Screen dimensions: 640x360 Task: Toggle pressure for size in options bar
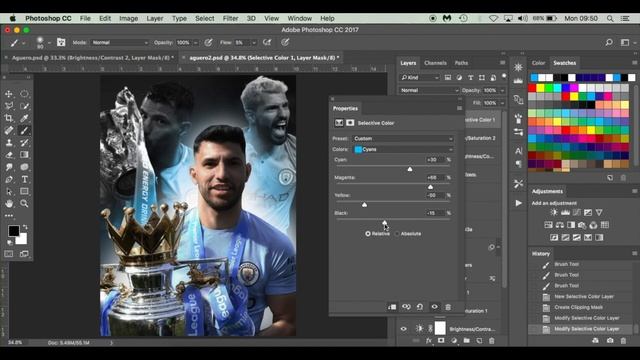[285, 42]
